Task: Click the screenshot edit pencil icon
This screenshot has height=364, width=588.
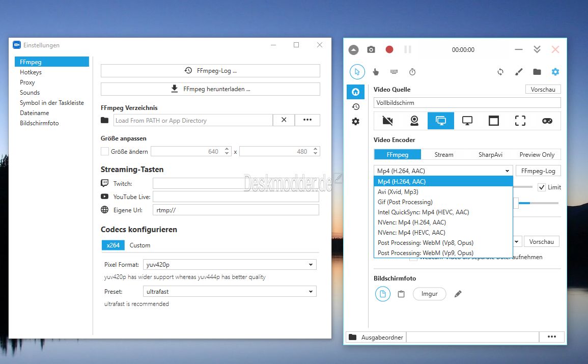Action: point(458,294)
